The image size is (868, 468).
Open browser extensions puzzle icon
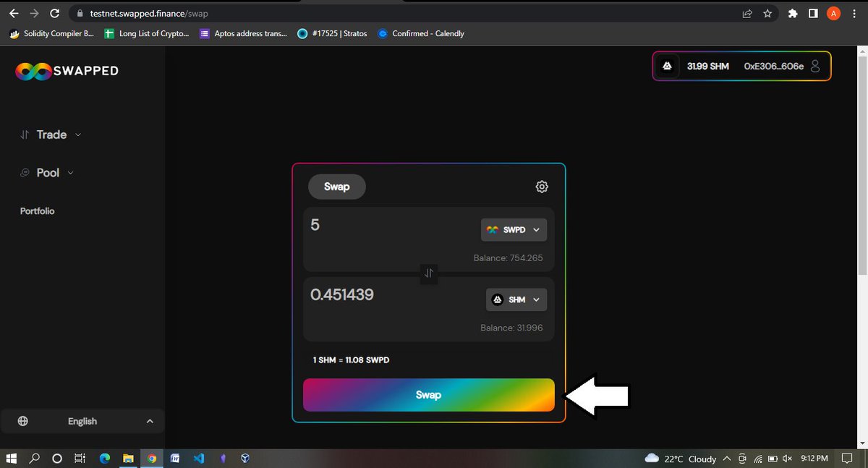tap(793, 13)
